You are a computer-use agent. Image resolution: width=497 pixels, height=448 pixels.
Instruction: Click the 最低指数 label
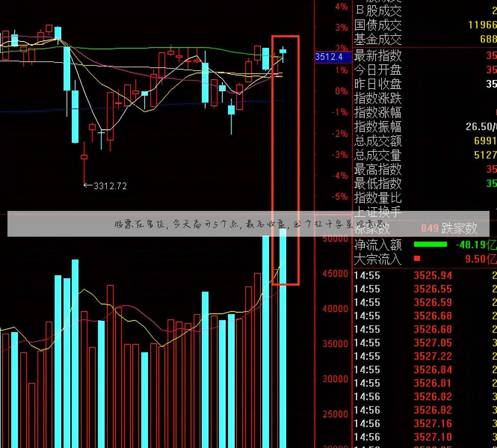tap(378, 184)
